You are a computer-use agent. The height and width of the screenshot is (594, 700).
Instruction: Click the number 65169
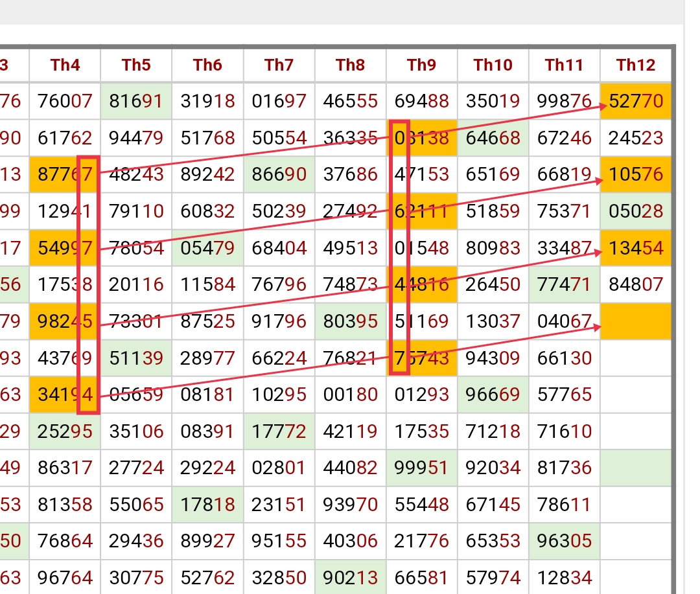pos(494,174)
